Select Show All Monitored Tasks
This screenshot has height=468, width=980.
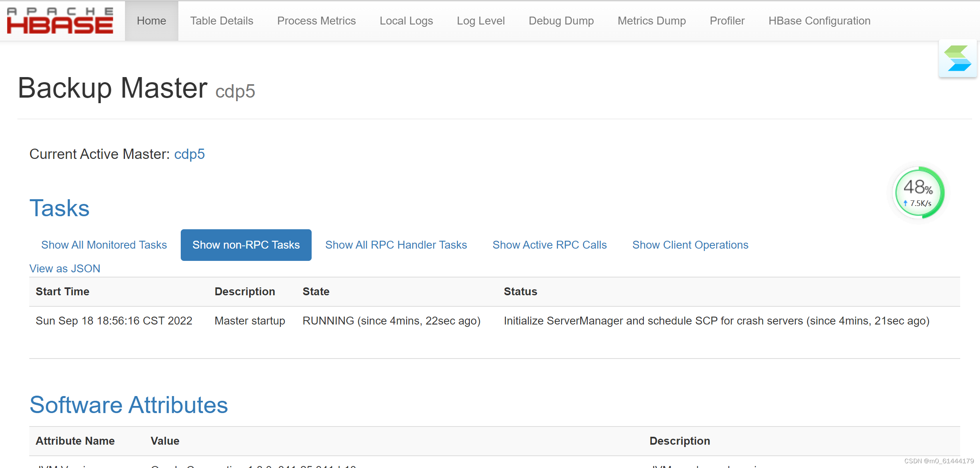[104, 245]
